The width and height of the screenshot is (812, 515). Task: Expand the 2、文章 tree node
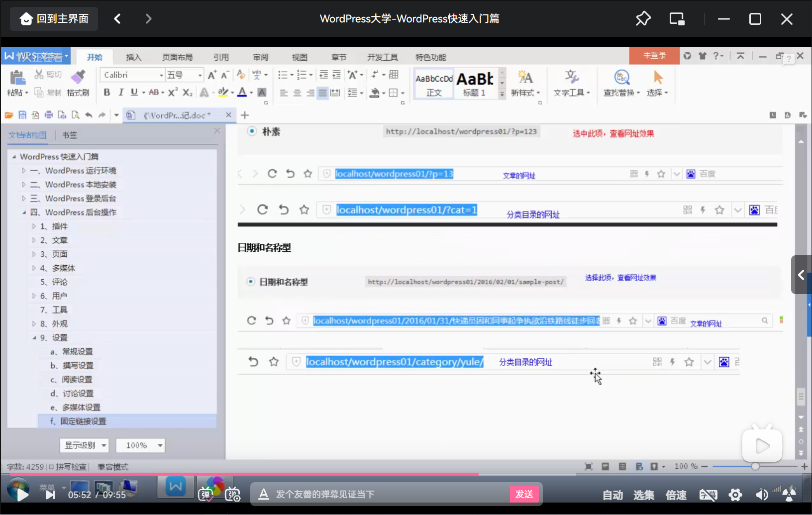point(34,240)
